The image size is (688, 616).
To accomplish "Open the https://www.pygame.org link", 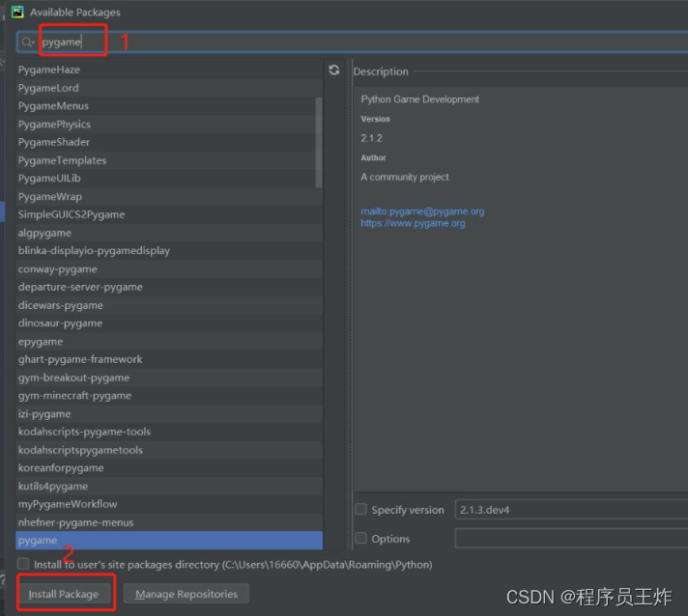I will [x=413, y=223].
